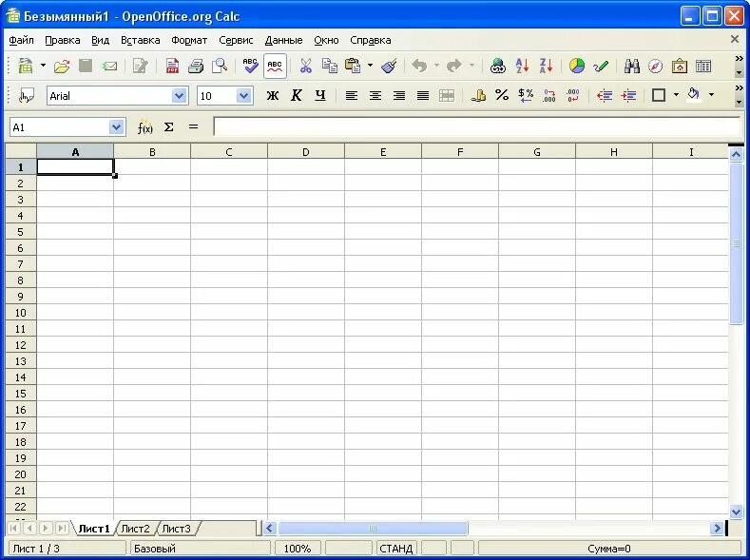750x560 pixels.
Task: Apply the Background Color paint bucket
Action: [694, 95]
